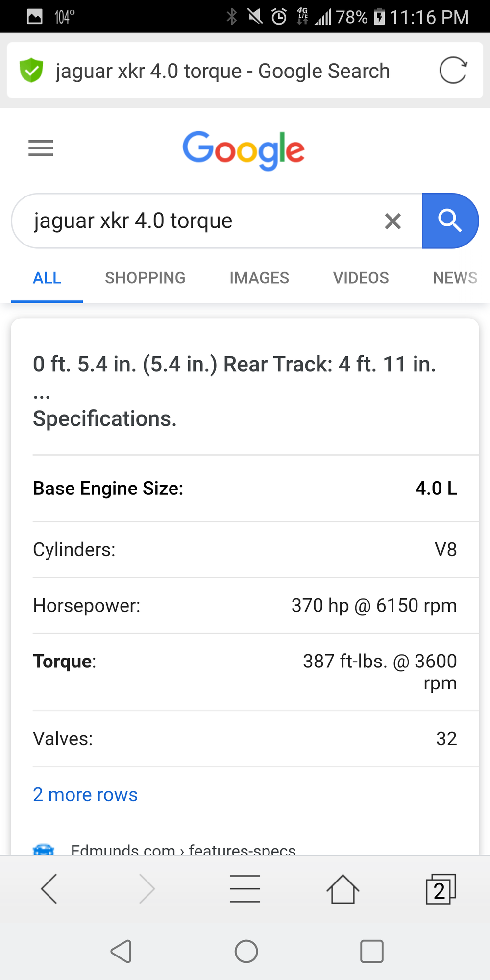Viewport: 490px width, 980px height.
Task: Expand the table via 2 more rows
Action: (x=85, y=795)
